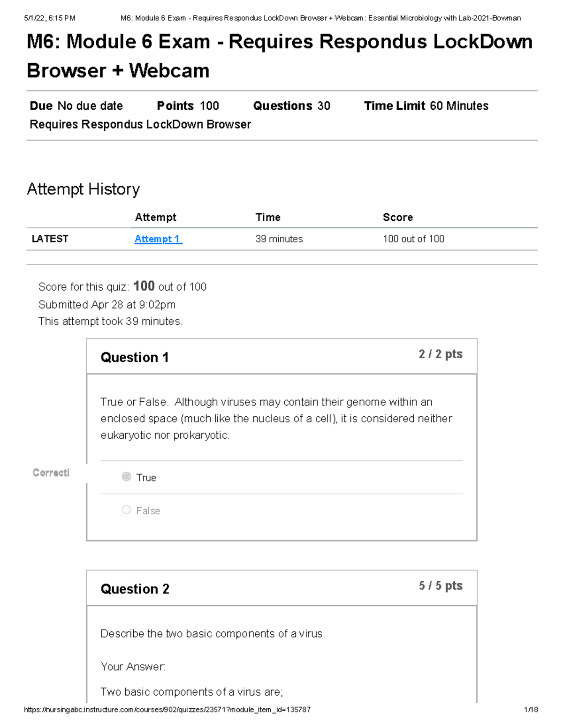
Task: Click the Question 1 header
Action: 135,358
